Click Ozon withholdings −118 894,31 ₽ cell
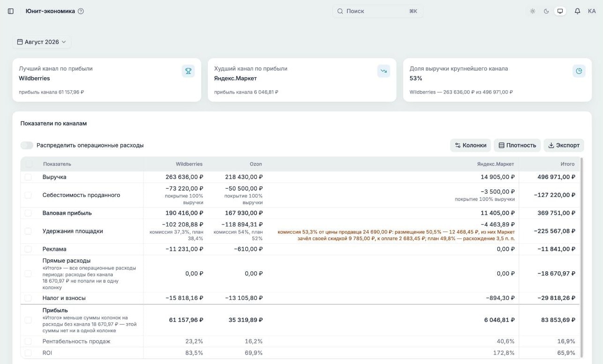 [x=241, y=225]
